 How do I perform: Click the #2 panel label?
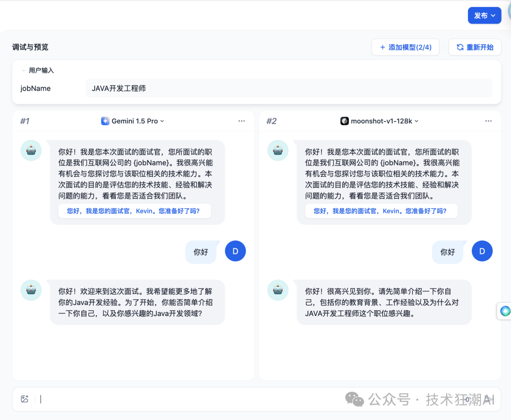coord(272,121)
